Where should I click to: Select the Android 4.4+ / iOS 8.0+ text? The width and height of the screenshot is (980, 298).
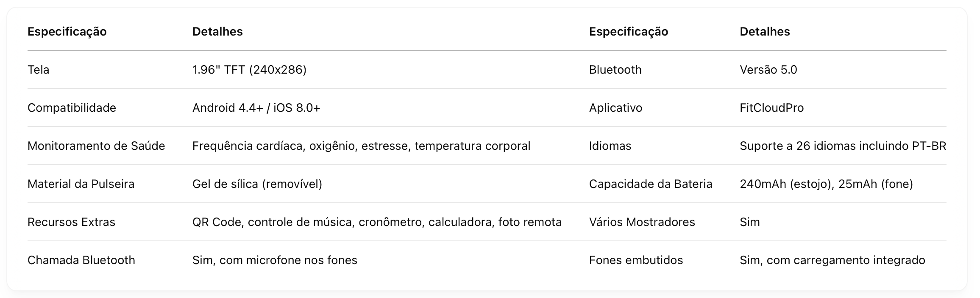coord(256,108)
